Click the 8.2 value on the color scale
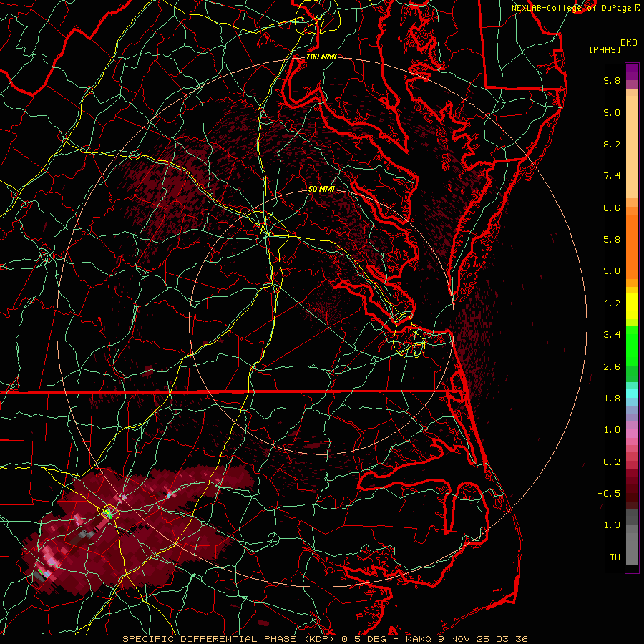 click(x=612, y=144)
